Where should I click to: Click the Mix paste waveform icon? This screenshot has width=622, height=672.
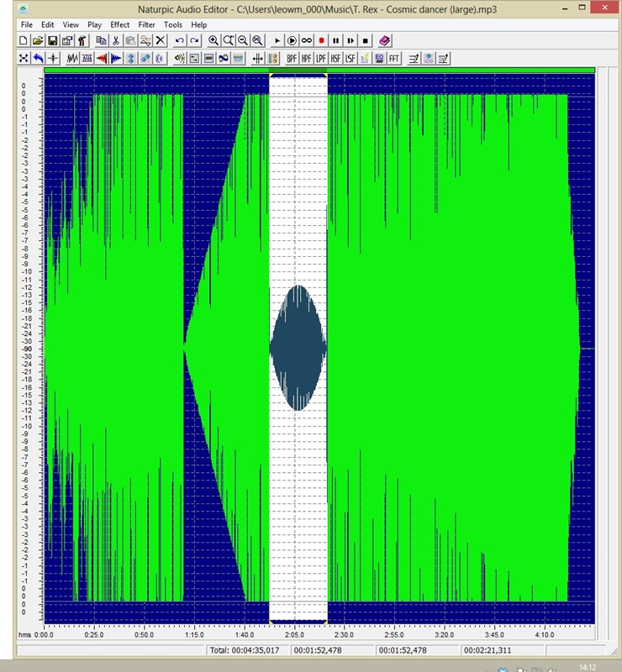pos(145,40)
